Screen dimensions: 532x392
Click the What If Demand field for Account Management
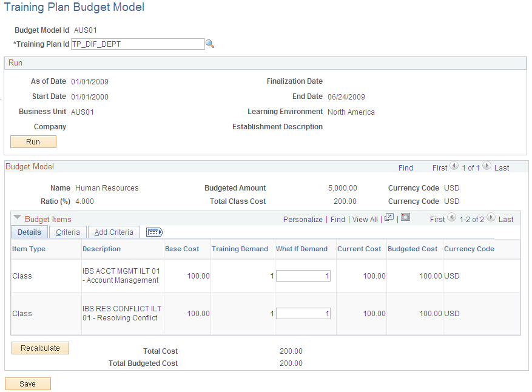click(303, 275)
